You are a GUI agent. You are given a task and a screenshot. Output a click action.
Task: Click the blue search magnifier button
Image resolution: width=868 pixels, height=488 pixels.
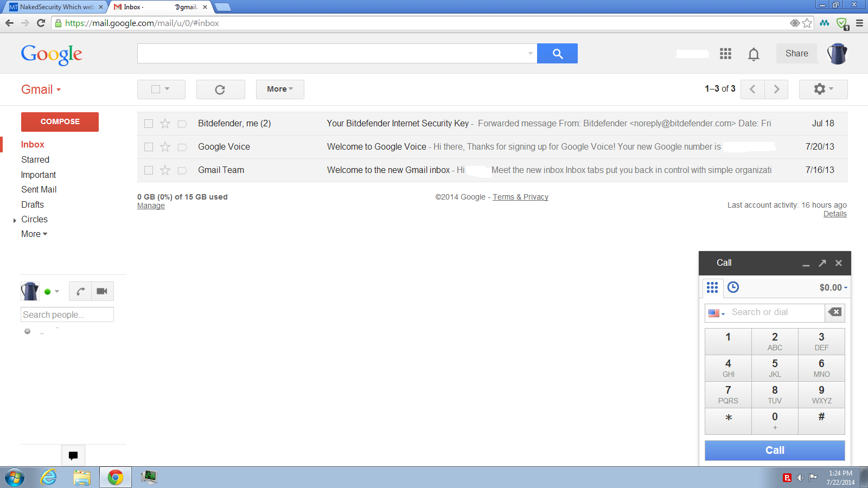pyautogui.click(x=557, y=54)
